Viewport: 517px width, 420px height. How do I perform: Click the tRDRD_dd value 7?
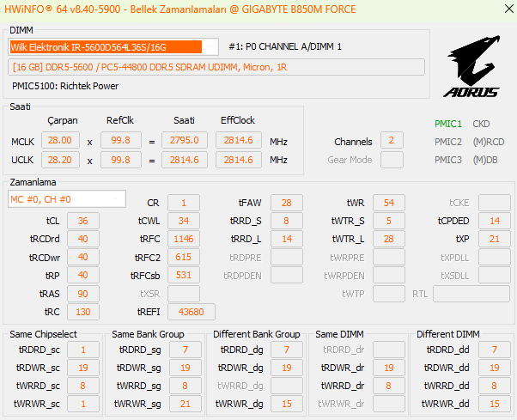pyautogui.click(x=495, y=350)
